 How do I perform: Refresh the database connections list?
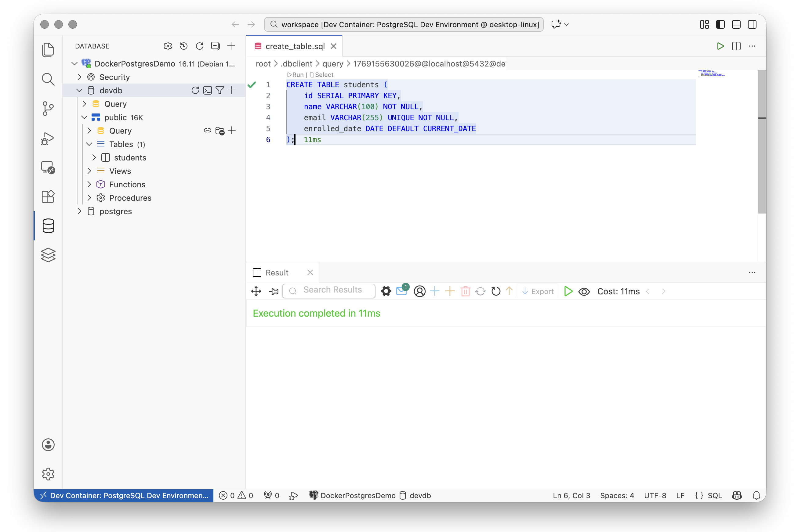[x=200, y=46]
